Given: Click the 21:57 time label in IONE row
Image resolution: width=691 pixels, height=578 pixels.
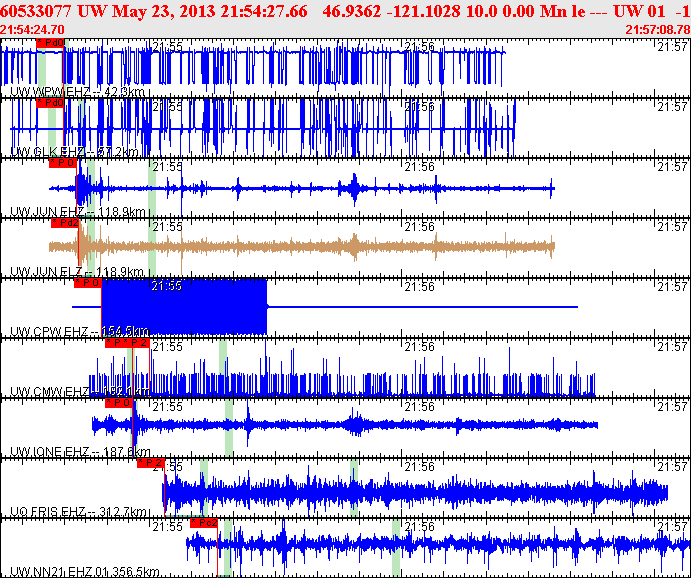Looking at the screenshot, I should coord(672,407).
